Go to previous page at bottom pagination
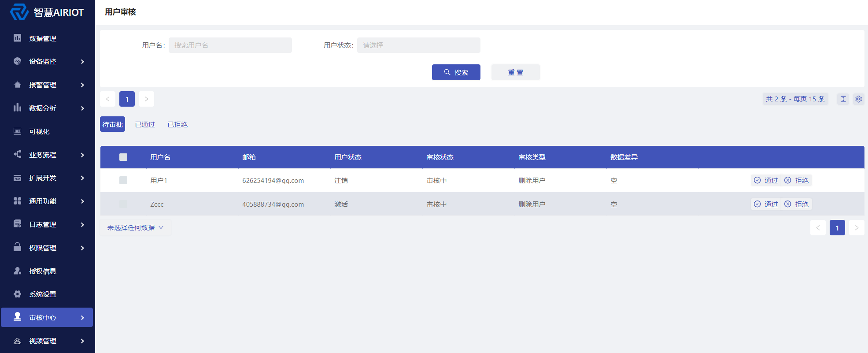Viewport: 868px width, 353px height. [x=818, y=227]
